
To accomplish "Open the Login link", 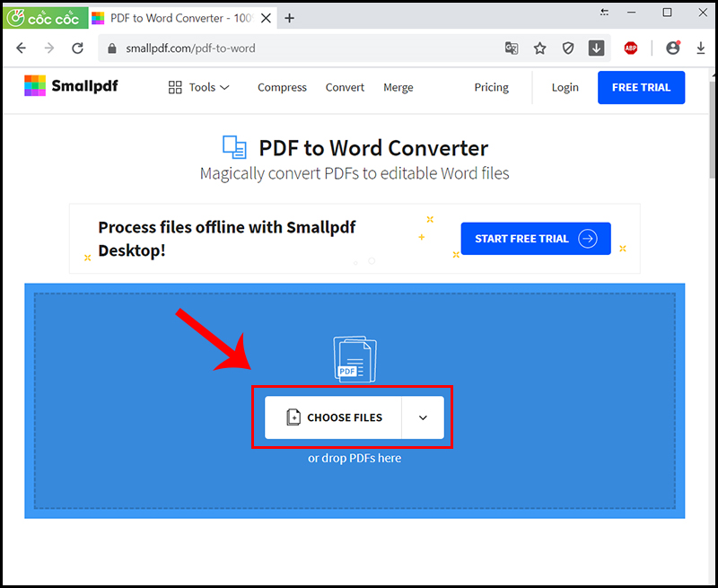I will (565, 87).
